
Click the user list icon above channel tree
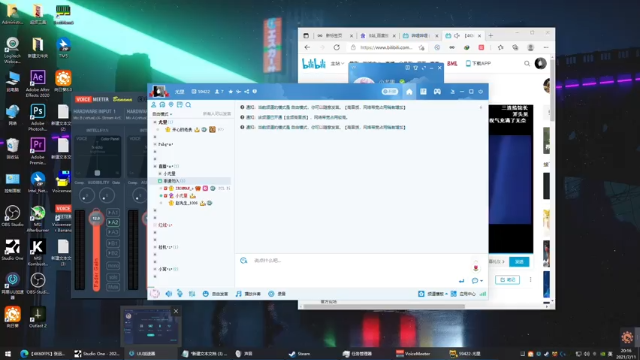(154, 105)
